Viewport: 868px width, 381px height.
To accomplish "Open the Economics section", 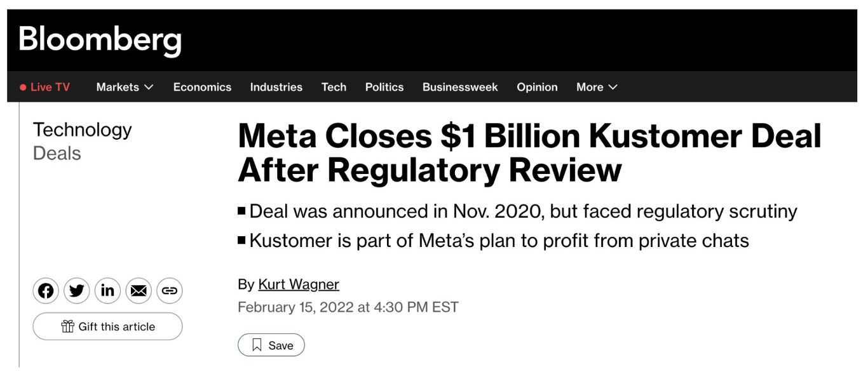I will coord(202,88).
